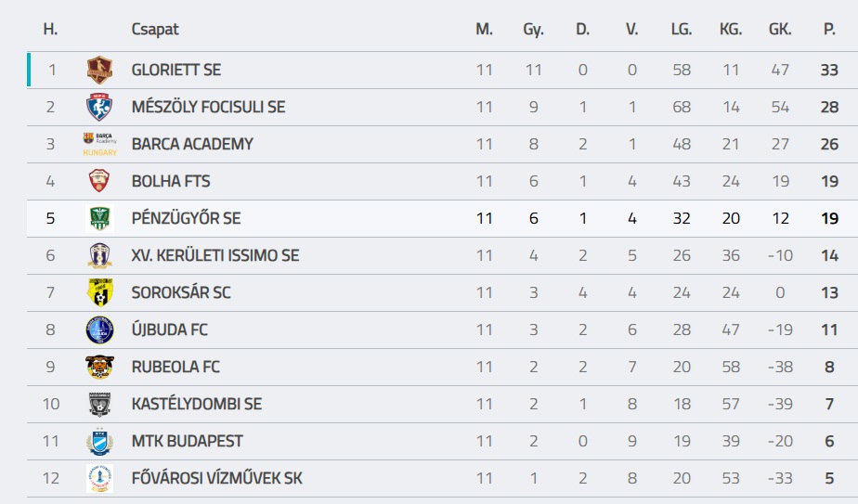Click the MTK Budapest team crest

coord(99,441)
